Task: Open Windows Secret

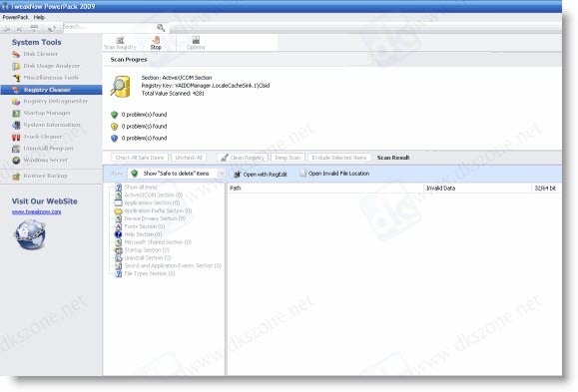Action: (40, 160)
